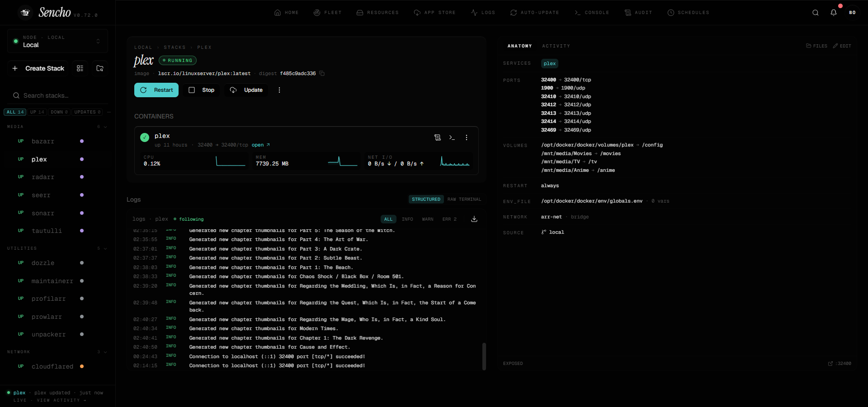
Task: Select the dozzle stack
Action: point(57,263)
